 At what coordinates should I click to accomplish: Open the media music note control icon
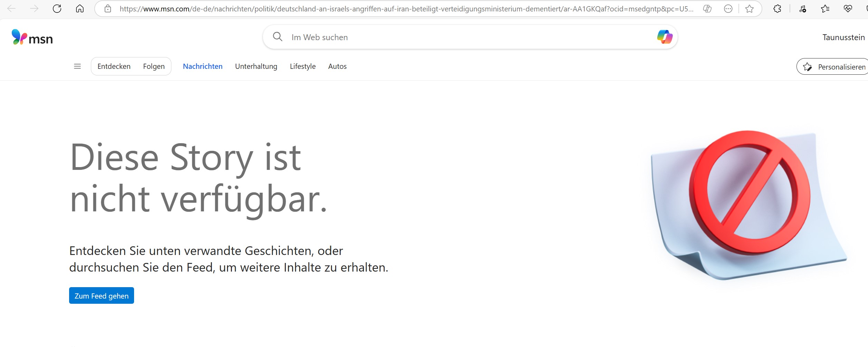pos(803,9)
